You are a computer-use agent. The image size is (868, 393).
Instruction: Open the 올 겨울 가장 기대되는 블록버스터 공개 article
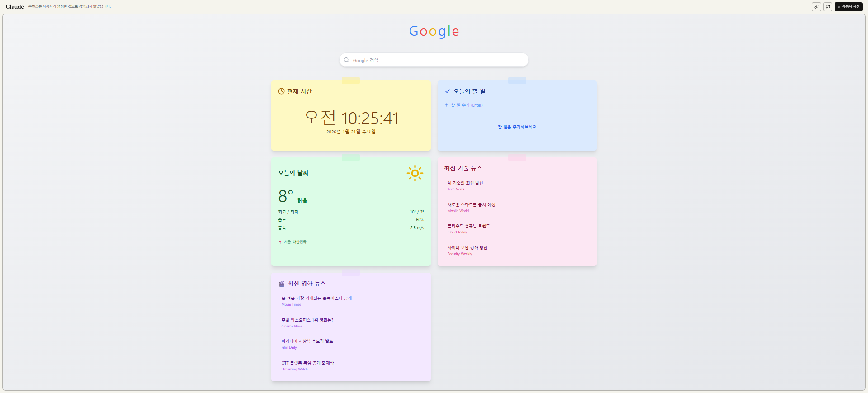click(x=316, y=298)
